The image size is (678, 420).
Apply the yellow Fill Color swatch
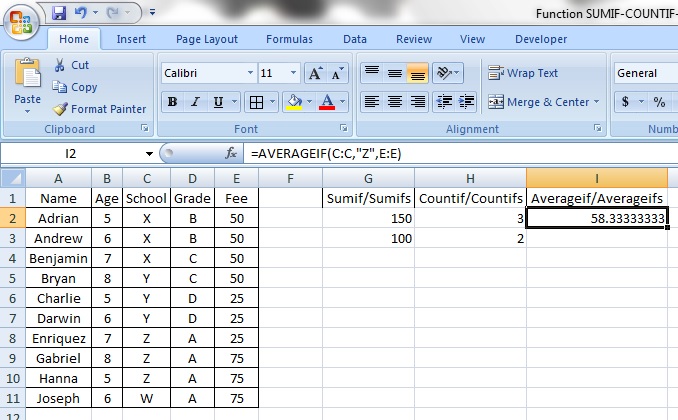(293, 102)
